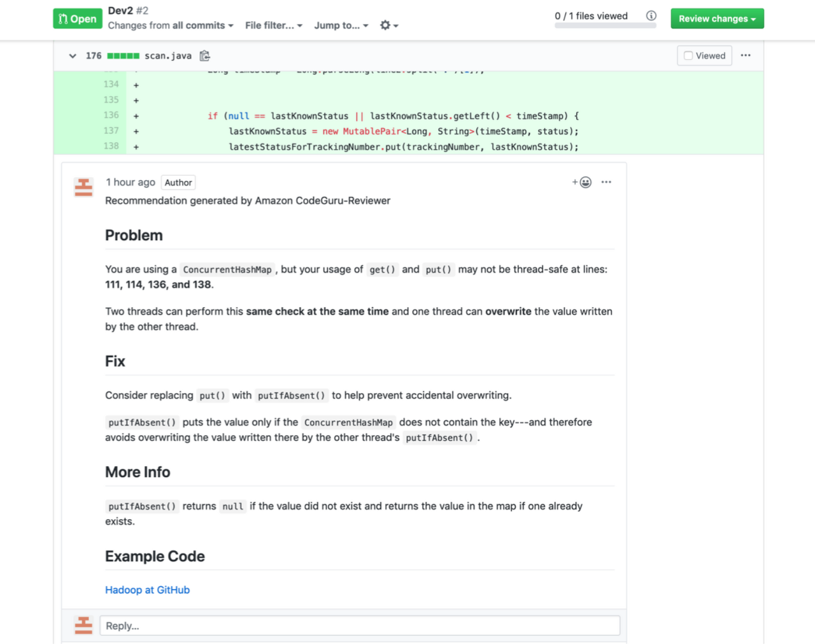Click the Fix heading in the comment

point(115,361)
